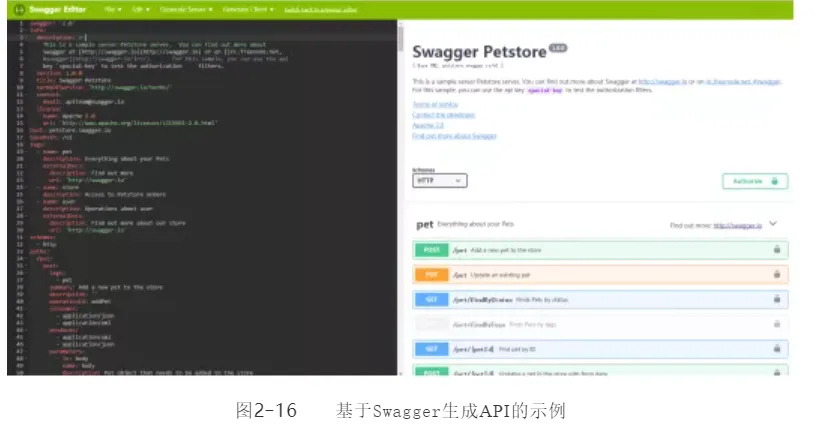Open the Generate Server menu
Viewport: 827px width, 432px height.
[x=186, y=9]
